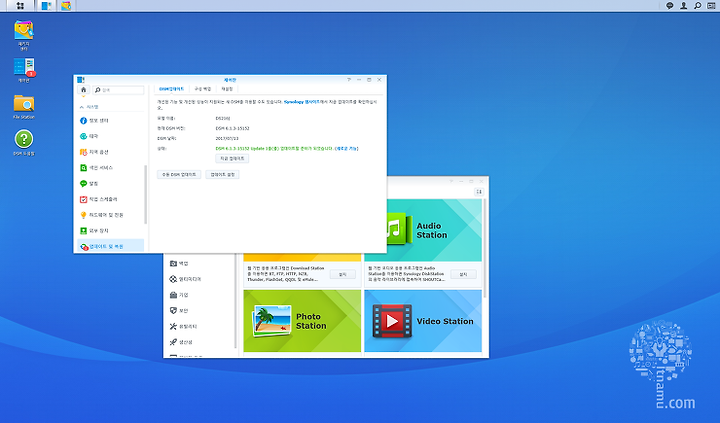Viewport: 720px width, 423px height.
Task: Go to Control Panel home button
Action: (83, 90)
